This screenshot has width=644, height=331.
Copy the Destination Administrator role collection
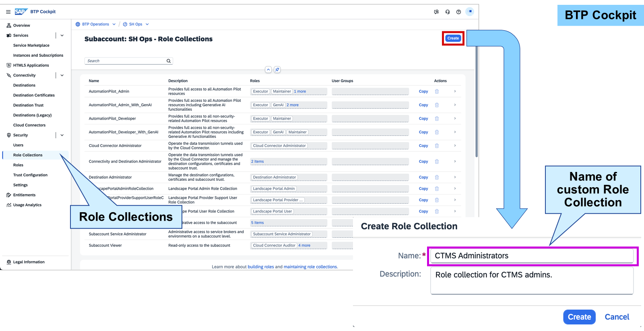[423, 177]
